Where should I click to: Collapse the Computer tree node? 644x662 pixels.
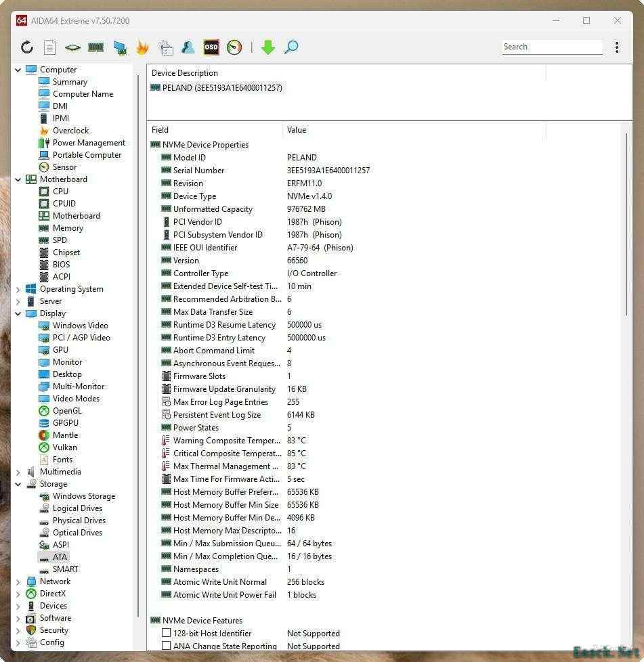click(18, 70)
